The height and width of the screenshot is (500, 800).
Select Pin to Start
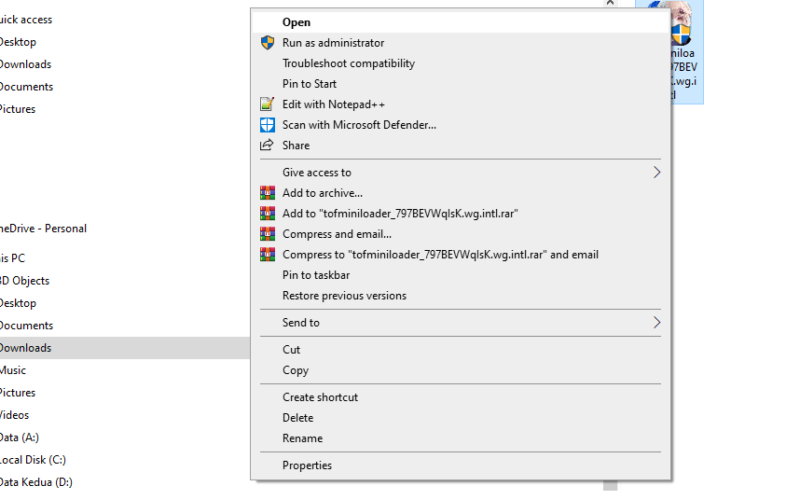click(x=460, y=84)
